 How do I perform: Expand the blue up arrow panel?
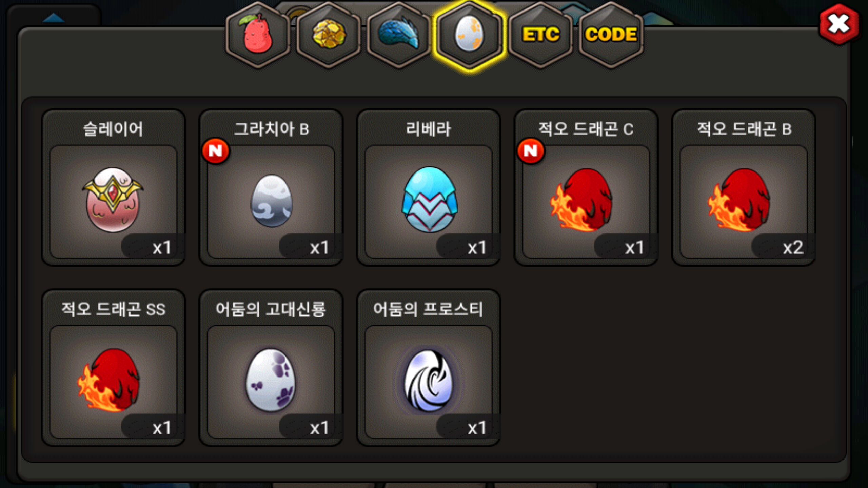pyautogui.click(x=54, y=18)
